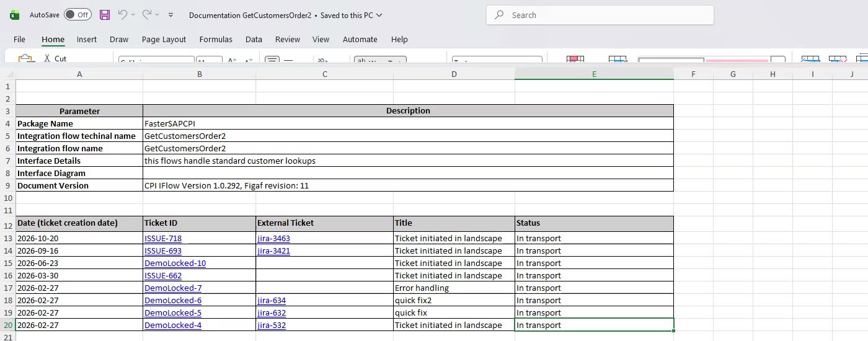Image resolution: width=868 pixels, height=341 pixels.
Task: Select the External Ticket header cell
Action: point(324,224)
